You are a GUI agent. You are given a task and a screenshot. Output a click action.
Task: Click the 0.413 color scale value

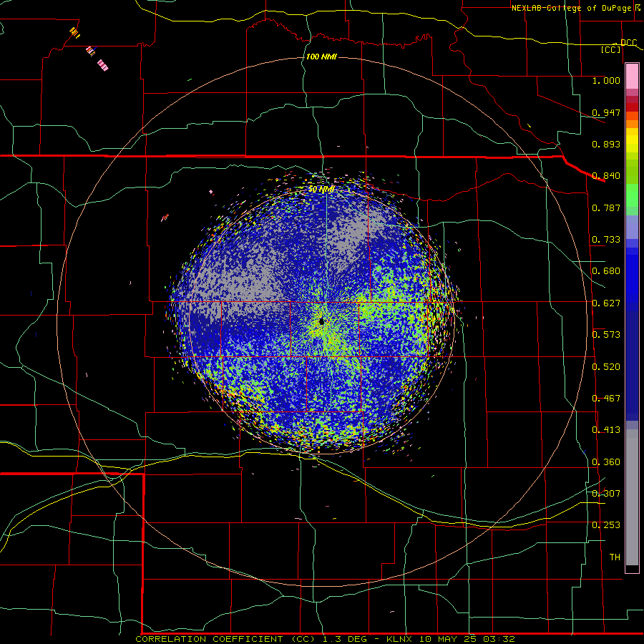(x=606, y=430)
